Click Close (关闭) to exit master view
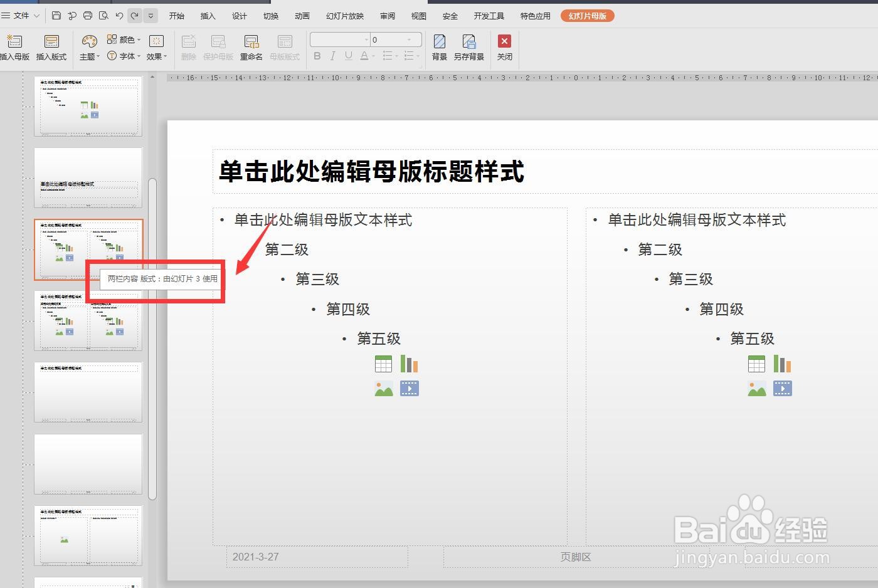Screen dimensions: 878x588 point(504,47)
